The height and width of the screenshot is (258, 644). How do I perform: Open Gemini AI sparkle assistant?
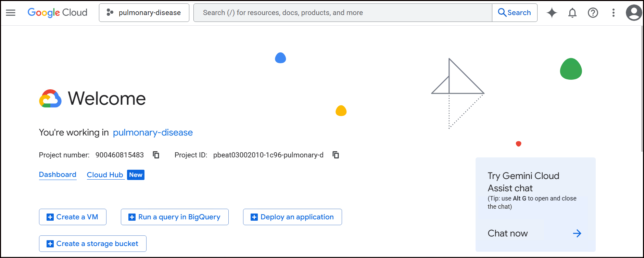(x=552, y=13)
